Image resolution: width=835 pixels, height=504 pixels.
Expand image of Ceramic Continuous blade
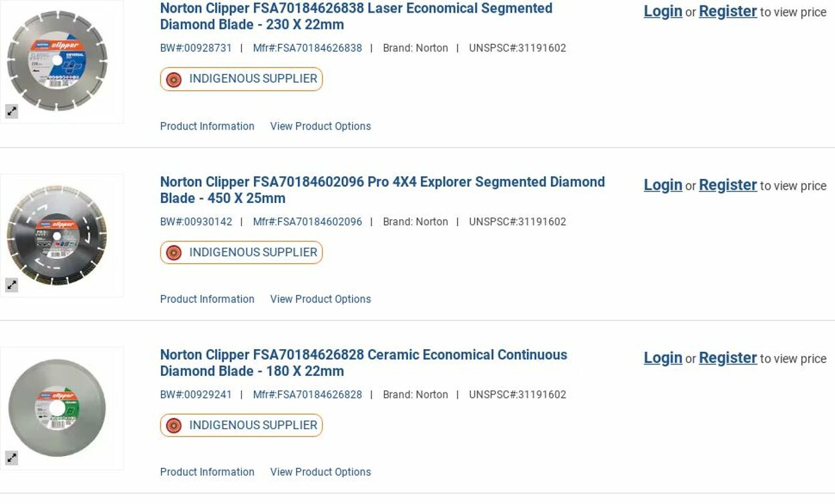click(x=12, y=458)
